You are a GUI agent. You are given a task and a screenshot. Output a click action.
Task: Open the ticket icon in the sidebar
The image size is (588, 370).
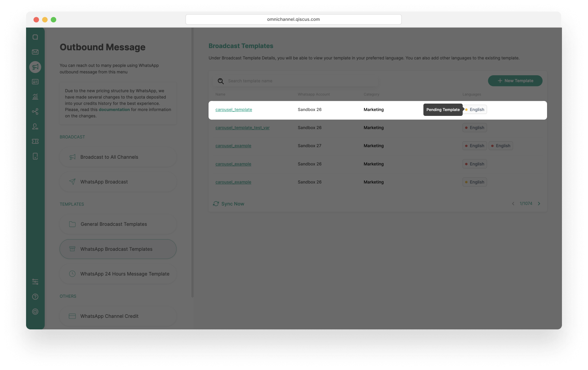pos(35,142)
